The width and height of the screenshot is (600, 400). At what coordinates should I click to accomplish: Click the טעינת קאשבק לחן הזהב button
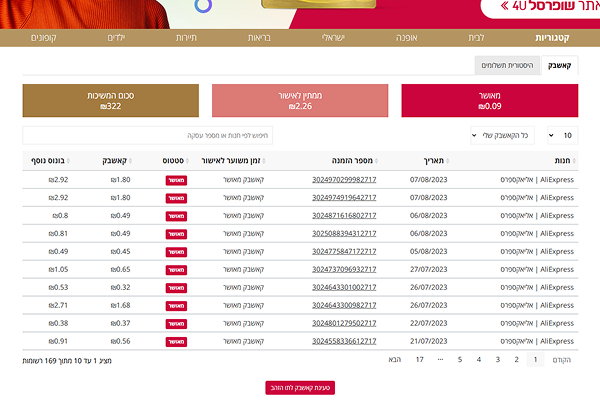point(300,387)
